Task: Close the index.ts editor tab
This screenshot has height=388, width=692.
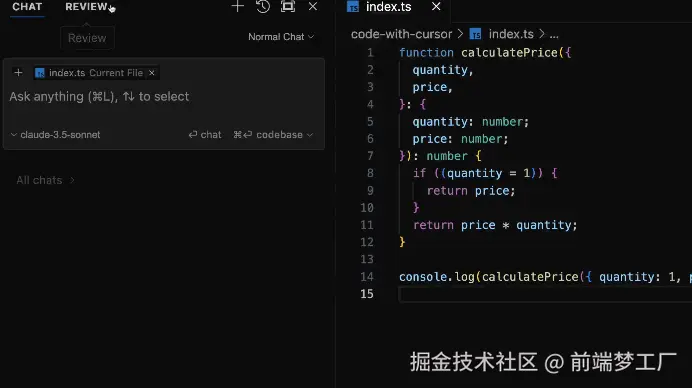Action: click(x=436, y=7)
